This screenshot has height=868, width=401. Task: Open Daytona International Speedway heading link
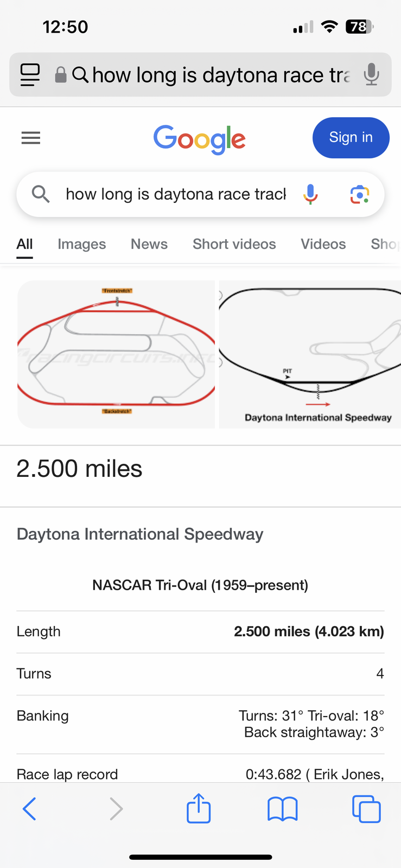(x=140, y=534)
